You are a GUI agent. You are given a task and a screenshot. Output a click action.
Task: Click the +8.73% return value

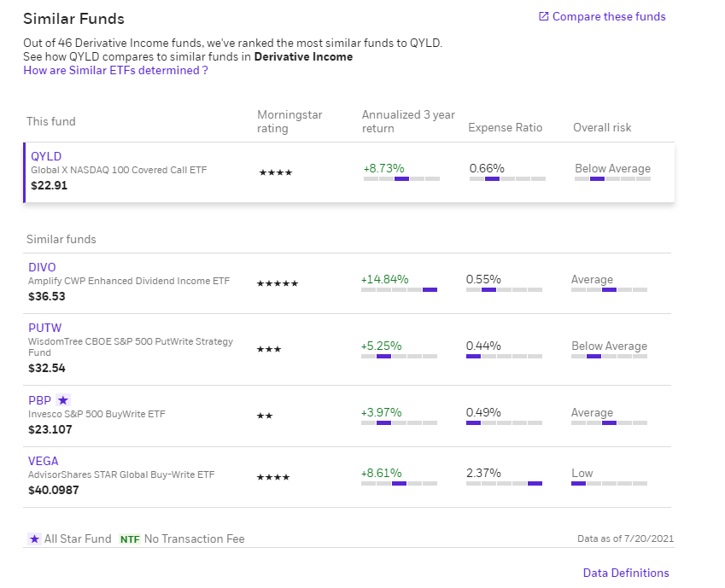(x=384, y=168)
